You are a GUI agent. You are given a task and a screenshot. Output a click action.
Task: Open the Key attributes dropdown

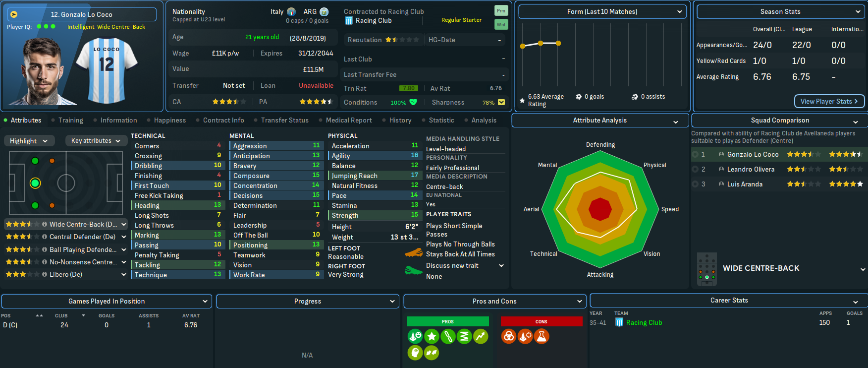tap(96, 141)
